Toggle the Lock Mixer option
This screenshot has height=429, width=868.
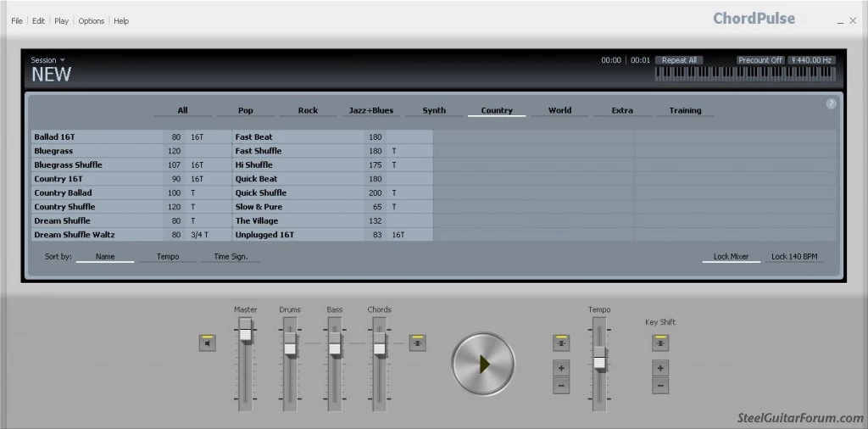coord(730,256)
